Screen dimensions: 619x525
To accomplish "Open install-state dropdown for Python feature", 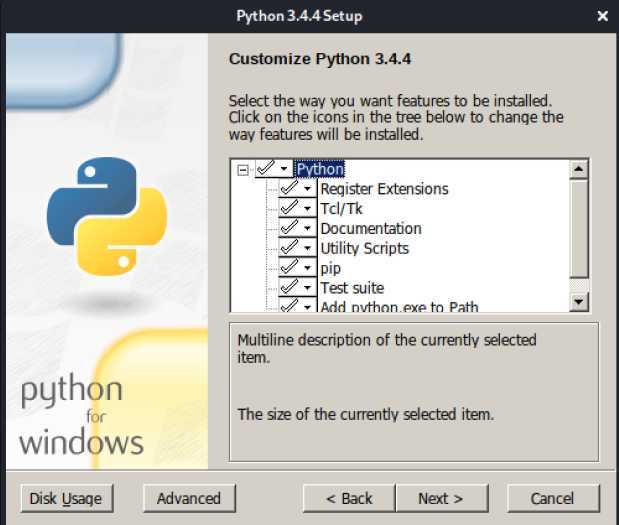I will [274, 169].
